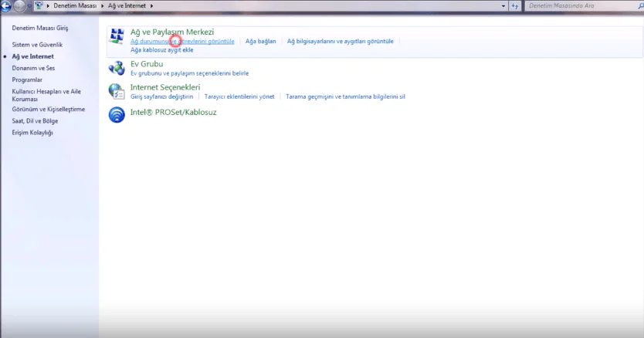Click the Intel PROSet/Kablosuz wireless icon

point(117,115)
